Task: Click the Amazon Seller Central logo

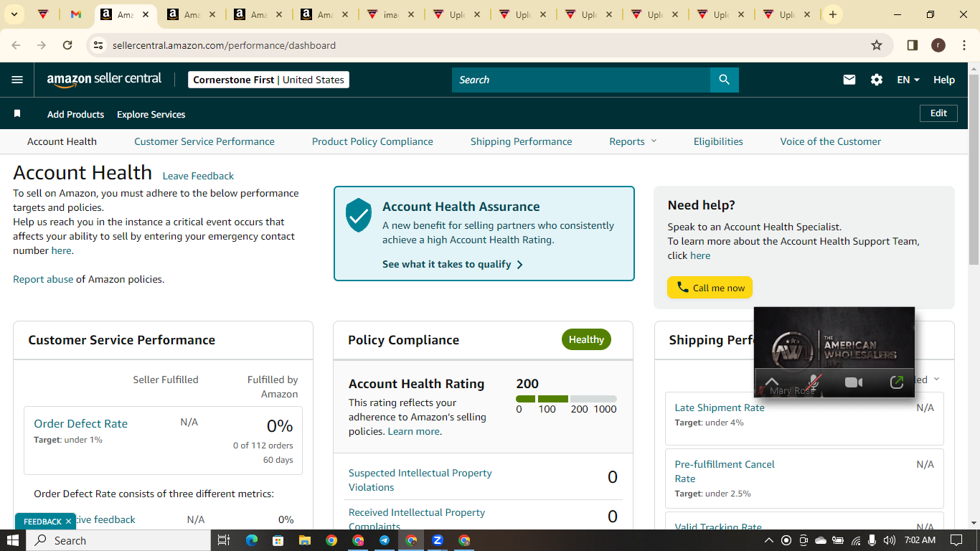Action: pyautogui.click(x=105, y=80)
